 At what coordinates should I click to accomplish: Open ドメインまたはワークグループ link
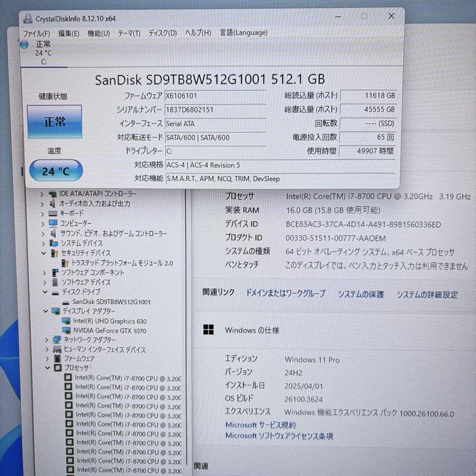click(x=285, y=293)
